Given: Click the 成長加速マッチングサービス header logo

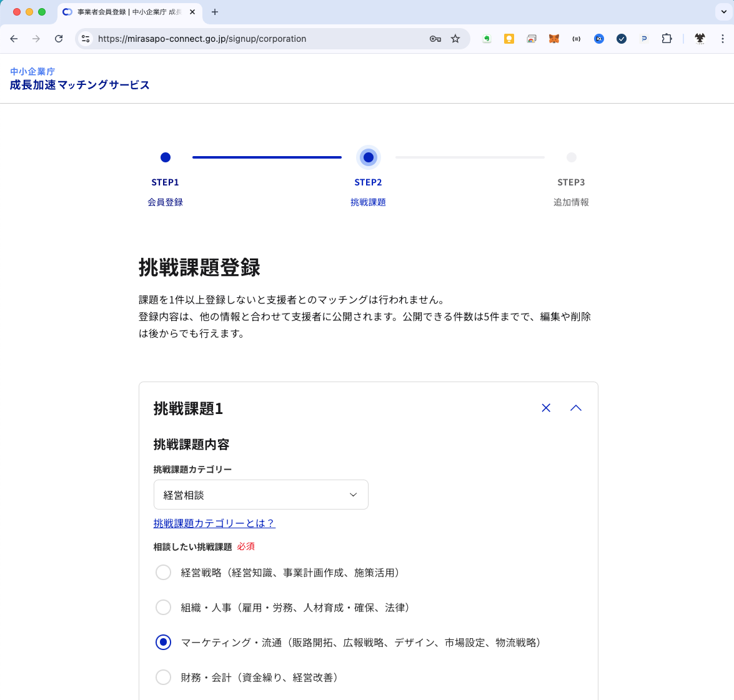Looking at the screenshot, I should click(79, 85).
